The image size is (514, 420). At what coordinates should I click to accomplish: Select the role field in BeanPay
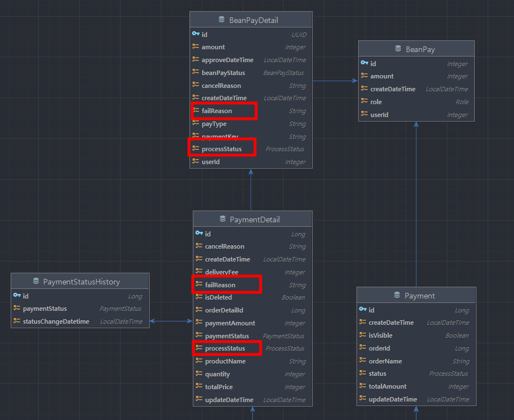376,102
